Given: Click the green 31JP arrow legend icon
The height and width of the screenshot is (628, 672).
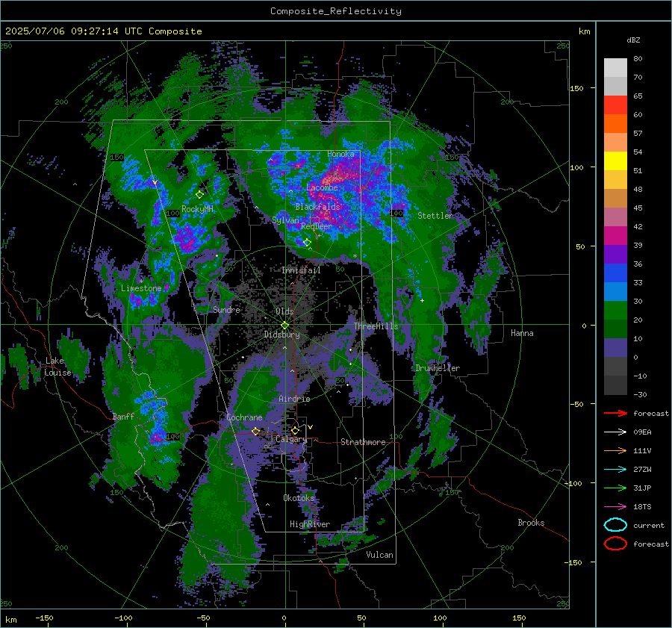Looking at the screenshot, I should 615,488.
